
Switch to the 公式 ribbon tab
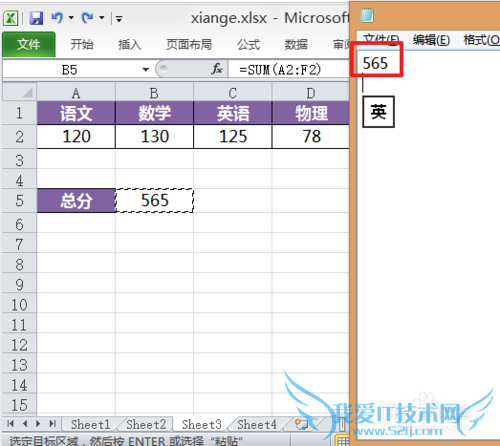(x=248, y=44)
